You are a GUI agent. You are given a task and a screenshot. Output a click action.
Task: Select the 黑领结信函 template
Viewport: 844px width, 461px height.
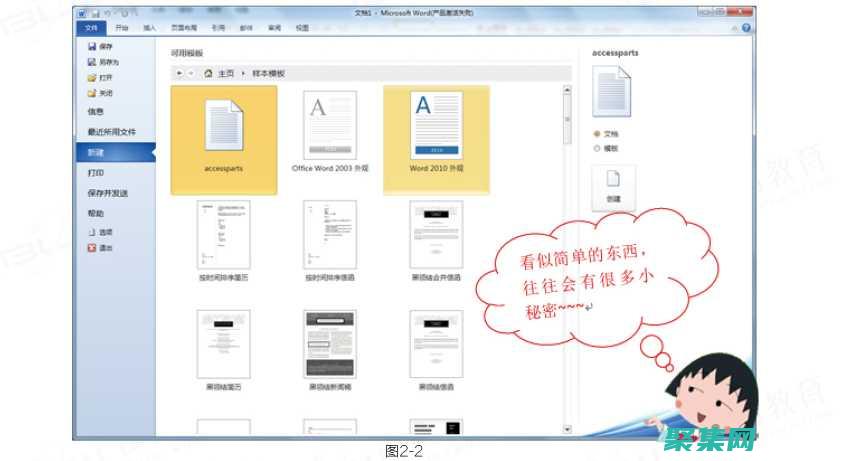tap(437, 351)
